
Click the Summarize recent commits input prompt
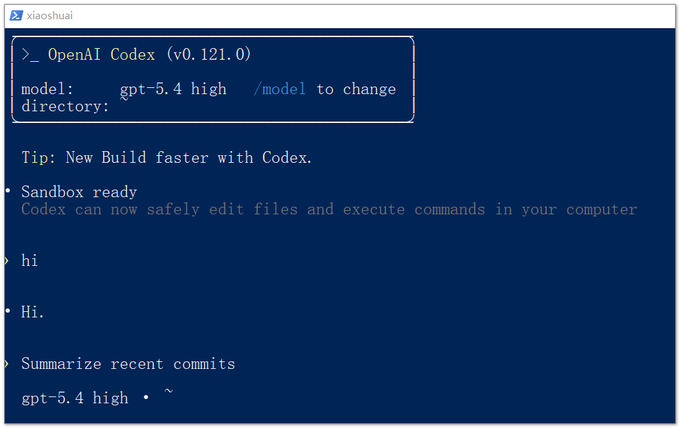pyautogui.click(x=128, y=364)
